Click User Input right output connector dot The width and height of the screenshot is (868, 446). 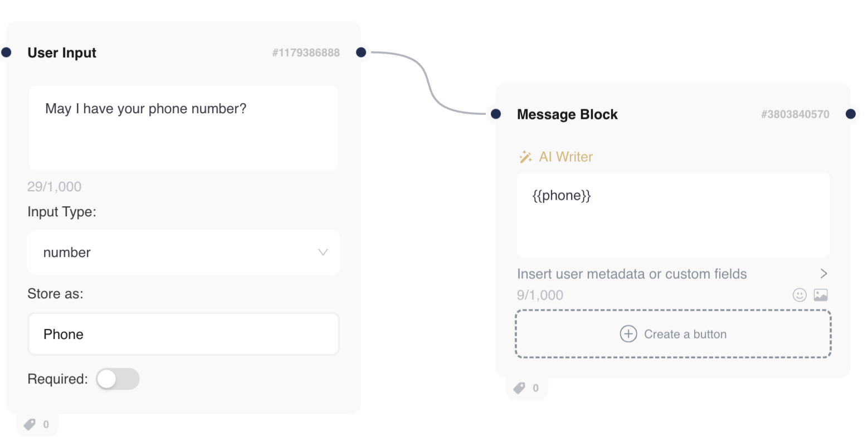point(361,52)
